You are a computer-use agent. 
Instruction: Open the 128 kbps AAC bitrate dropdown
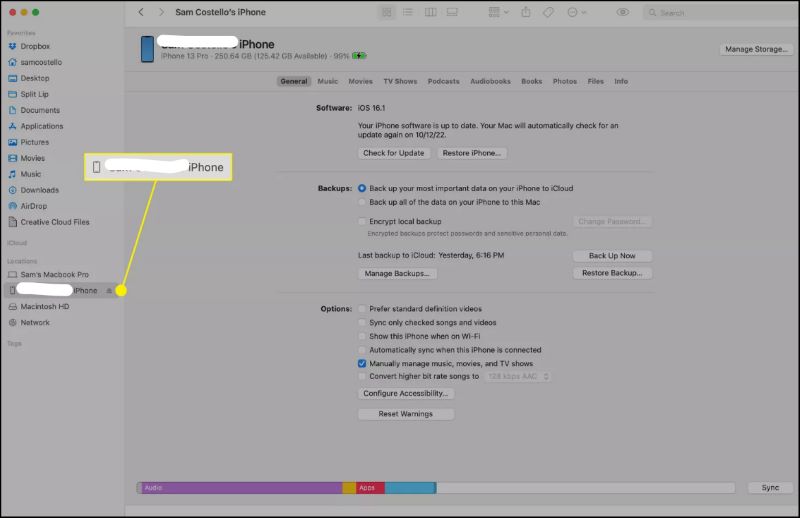click(x=517, y=377)
